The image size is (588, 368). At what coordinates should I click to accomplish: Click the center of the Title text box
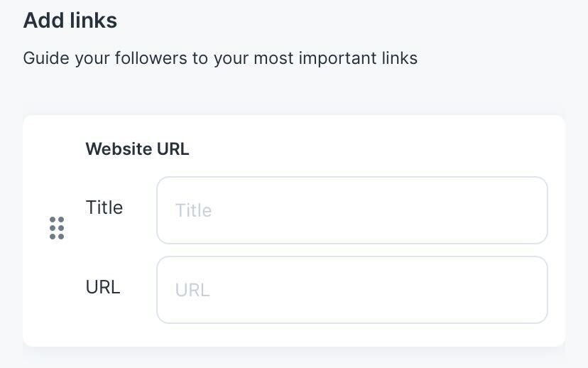point(352,210)
